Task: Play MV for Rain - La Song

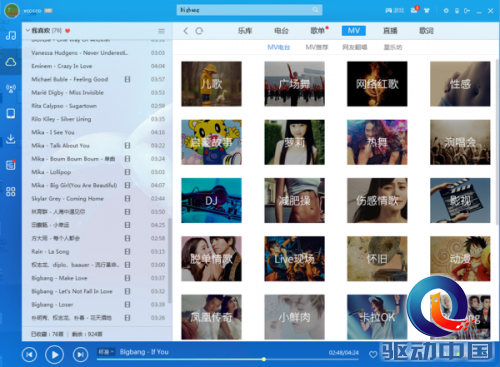Action: click(127, 251)
